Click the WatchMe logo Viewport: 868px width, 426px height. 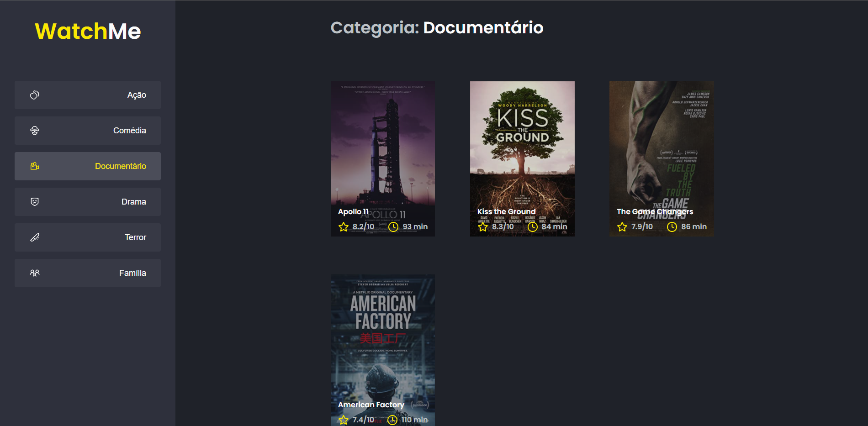pos(88,31)
